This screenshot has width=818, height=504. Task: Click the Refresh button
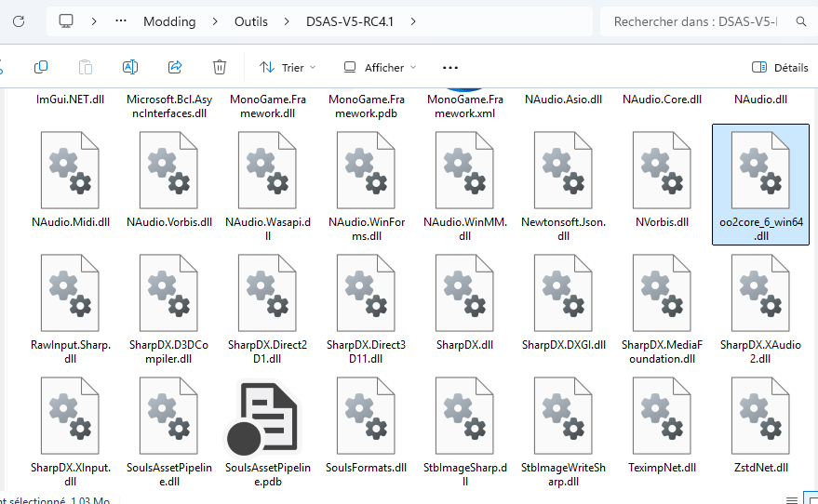click(x=19, y=21)
